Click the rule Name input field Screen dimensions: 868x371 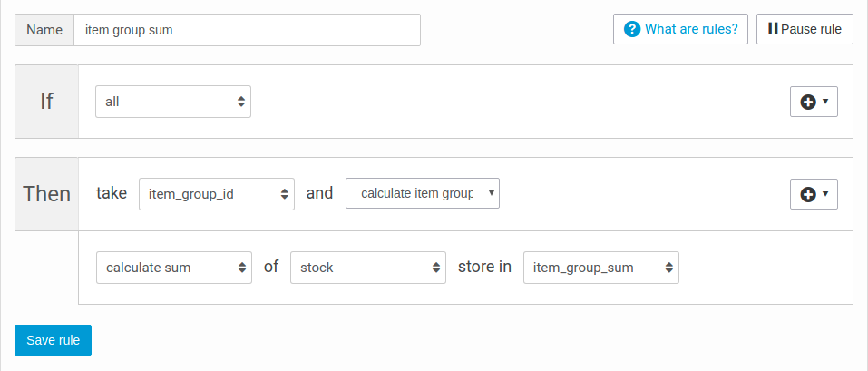click(x=247, y=30)
